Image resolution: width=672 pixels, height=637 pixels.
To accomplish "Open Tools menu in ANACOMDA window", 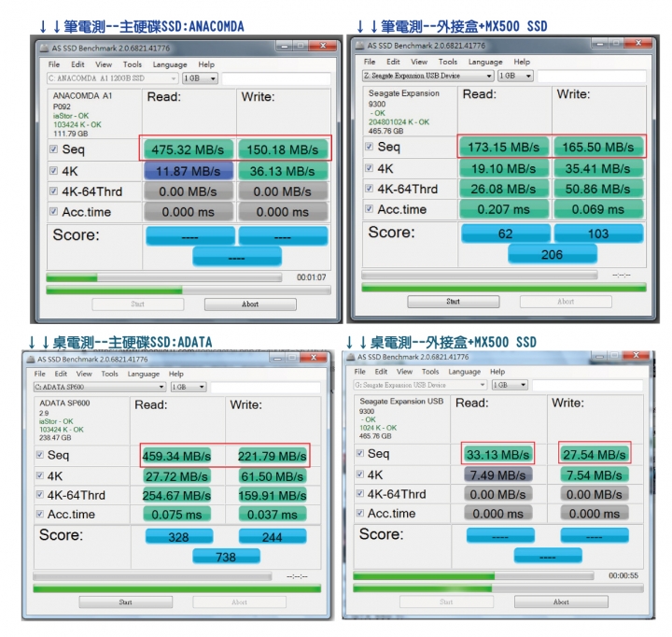I will (133, 64).
